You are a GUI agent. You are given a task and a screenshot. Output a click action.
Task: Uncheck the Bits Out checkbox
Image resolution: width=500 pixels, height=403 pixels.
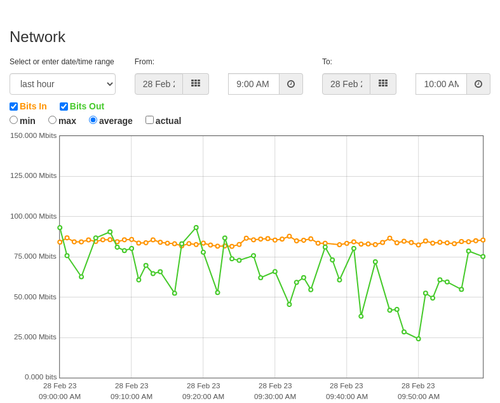[x=64, y=106]
